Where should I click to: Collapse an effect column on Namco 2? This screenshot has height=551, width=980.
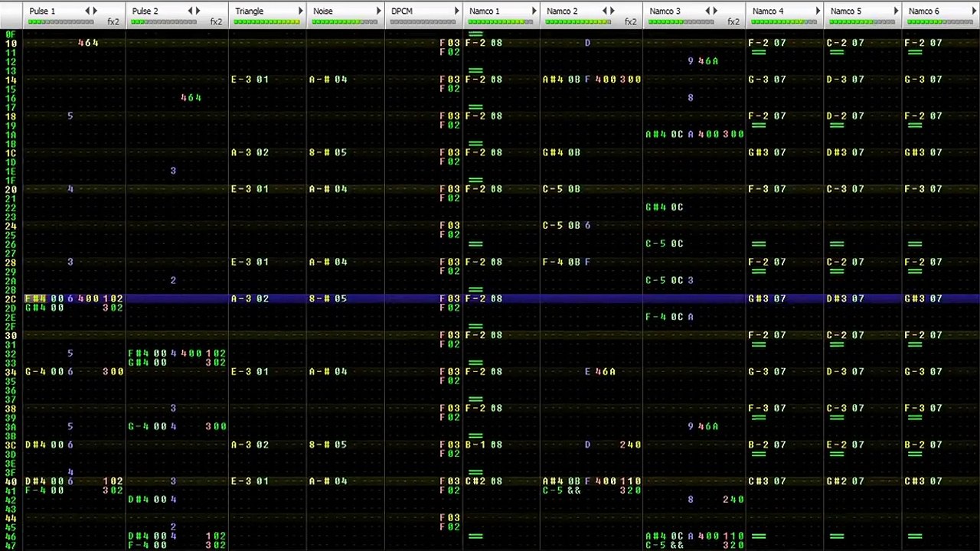tap(605, 11)
